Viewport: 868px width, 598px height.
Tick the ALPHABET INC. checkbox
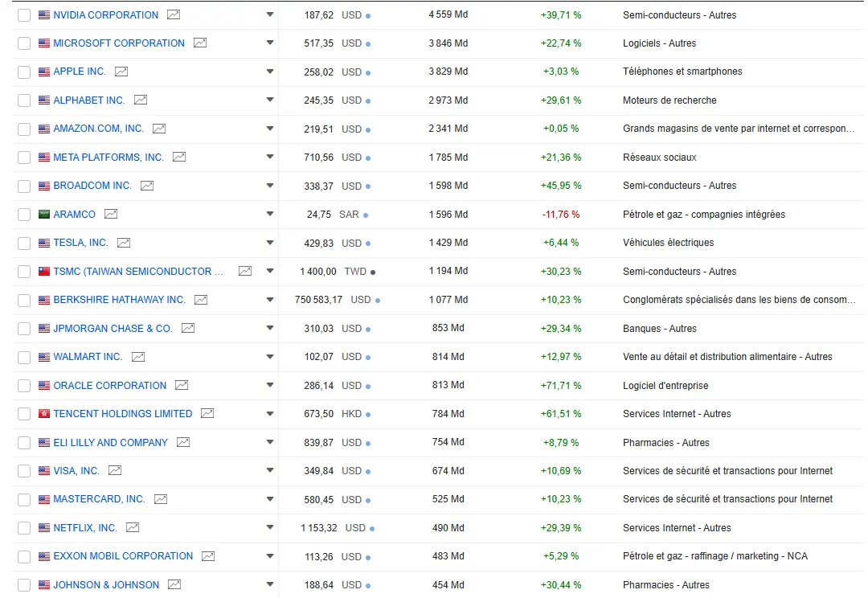[x=24, y=100]
